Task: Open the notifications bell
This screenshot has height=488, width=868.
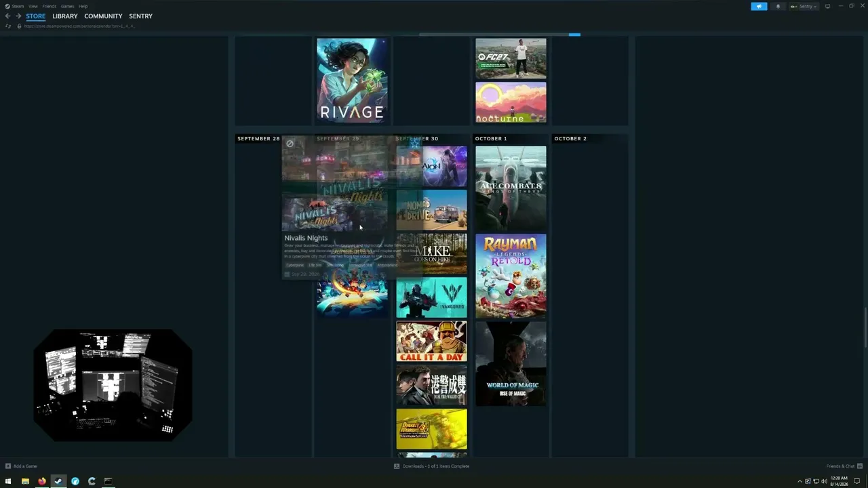Action: (x=778, y=6)
